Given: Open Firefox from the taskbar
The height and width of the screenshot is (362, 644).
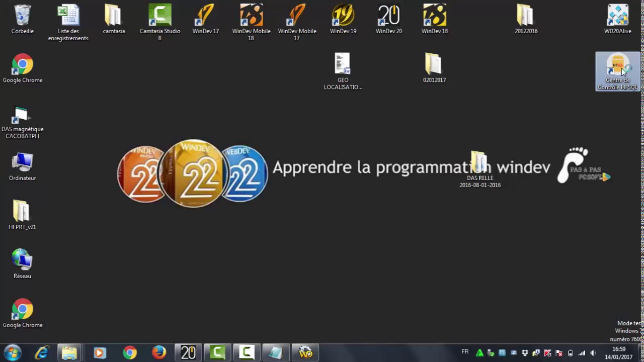Looking at the screenshot, I should click(159, 353).
